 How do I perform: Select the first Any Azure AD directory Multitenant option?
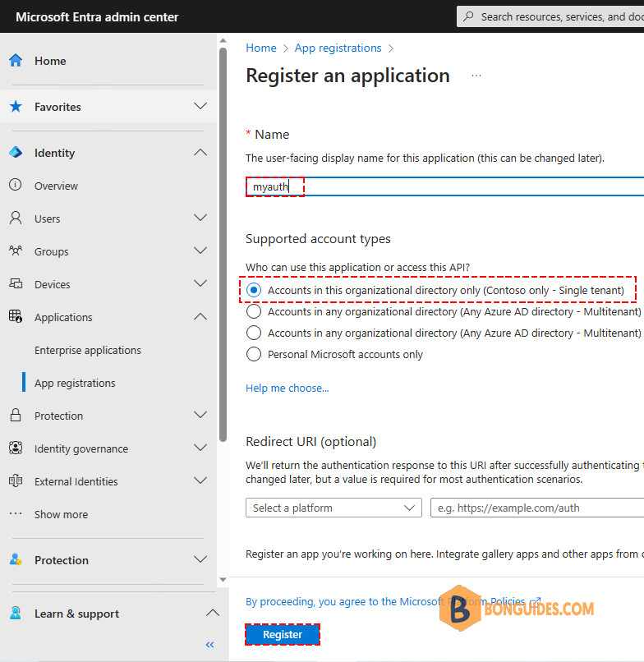[x=254, y=311]
